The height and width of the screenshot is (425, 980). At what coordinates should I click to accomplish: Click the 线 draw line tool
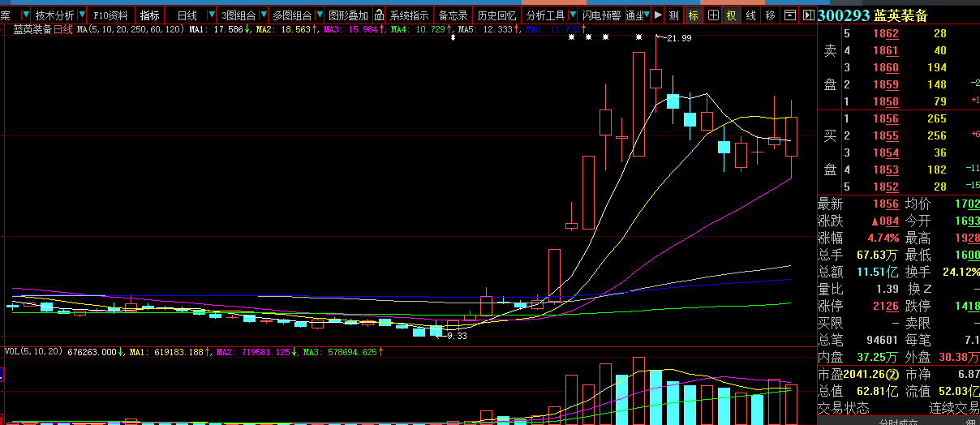pos(751,15)
